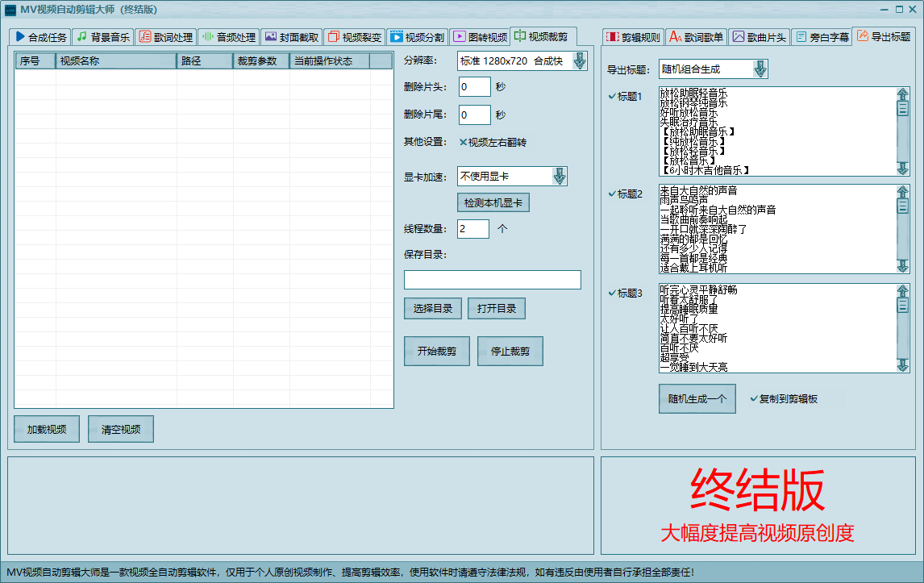Toggle the 标题1 checkbox
Viewport: 924px width, 583px height.
click(x=612, y=97)
